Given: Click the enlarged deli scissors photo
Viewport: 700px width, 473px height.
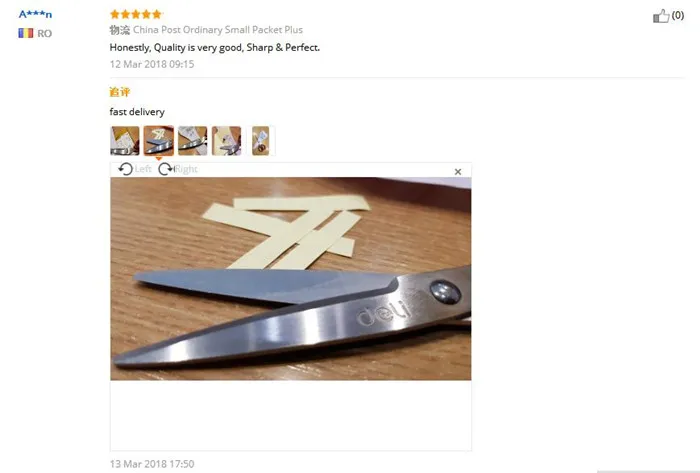Looking at the screenshot, I should tap(291, 279).
